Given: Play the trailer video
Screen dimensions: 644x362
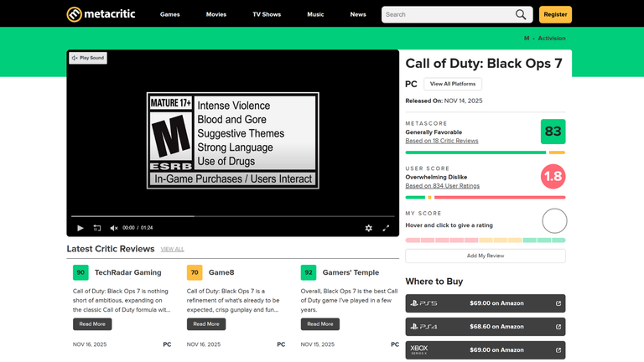Looking at the screenshot, I should pyautogui.click(x=80, y=228).
